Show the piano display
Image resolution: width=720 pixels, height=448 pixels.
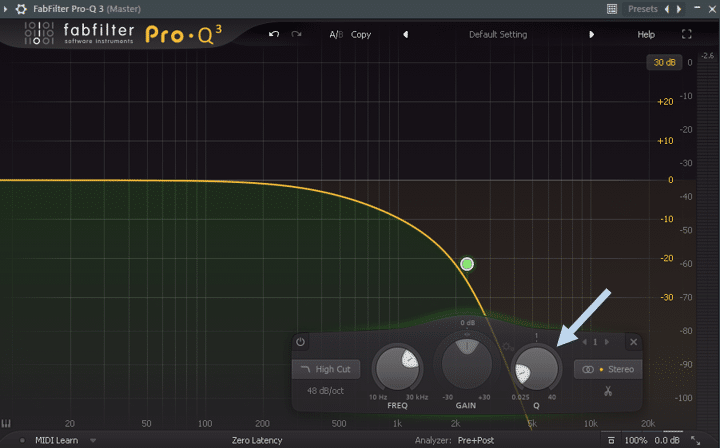6,423
